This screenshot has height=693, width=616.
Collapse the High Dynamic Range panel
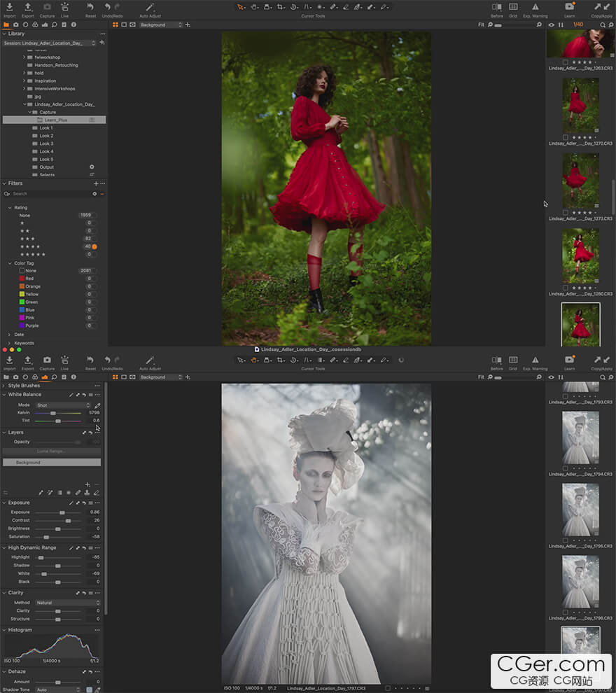point(4,547)
